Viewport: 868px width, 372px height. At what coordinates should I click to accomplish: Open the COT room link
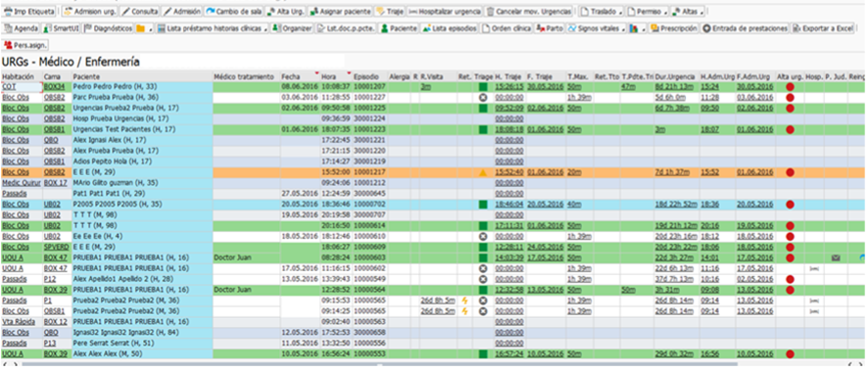tap(9, 87)
